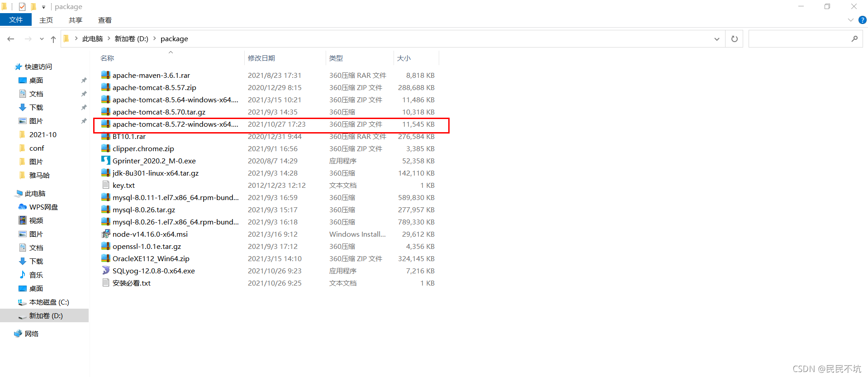Open 视频 videos folder in sidebar
This screenshot has width=868, height=377.
pos(31,220)
